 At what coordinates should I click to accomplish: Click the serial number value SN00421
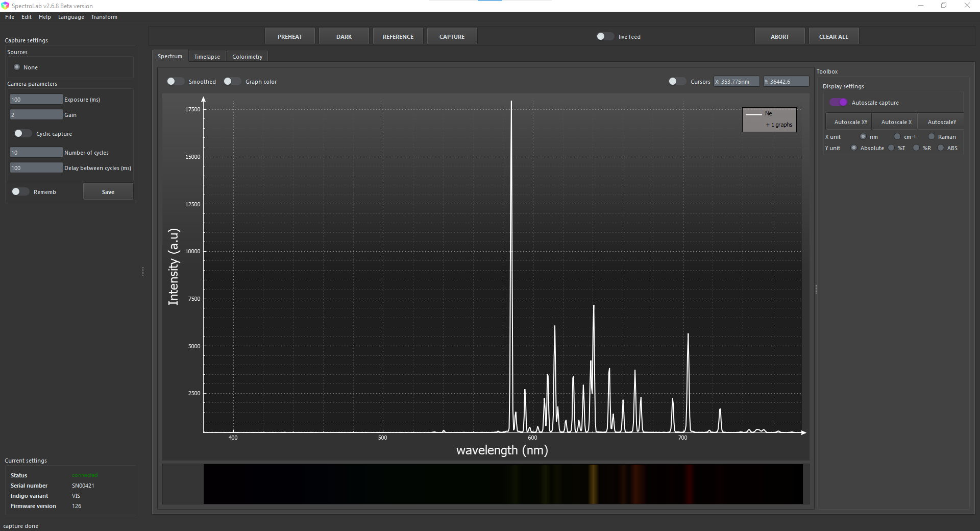click(x=83, y=486)
